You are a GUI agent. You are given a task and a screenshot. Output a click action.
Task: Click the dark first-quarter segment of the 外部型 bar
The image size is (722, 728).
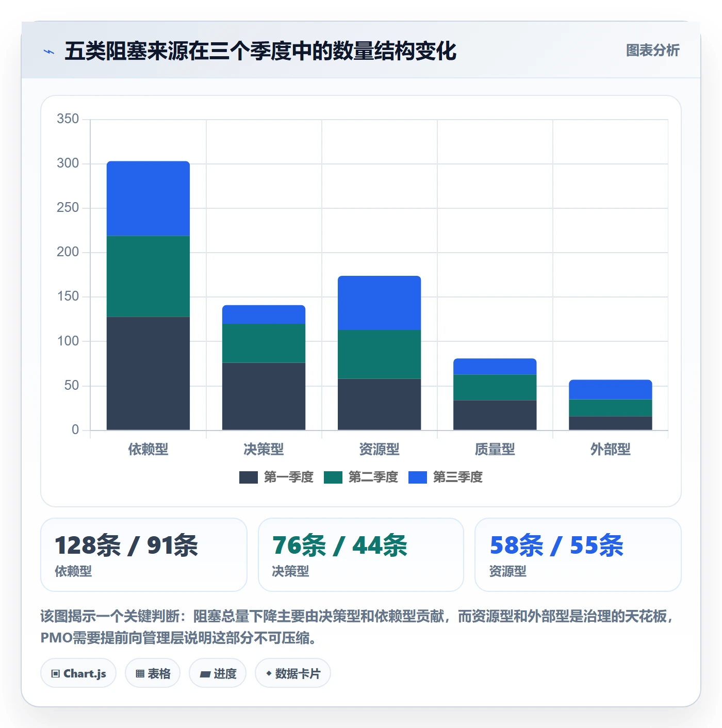pyautogui.click(x=610, y=423)
